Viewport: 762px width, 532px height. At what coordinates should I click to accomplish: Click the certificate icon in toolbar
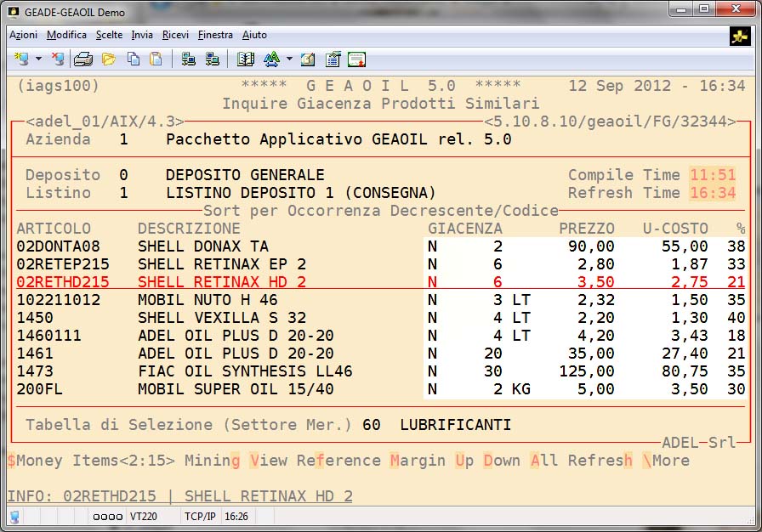point(356,59)
